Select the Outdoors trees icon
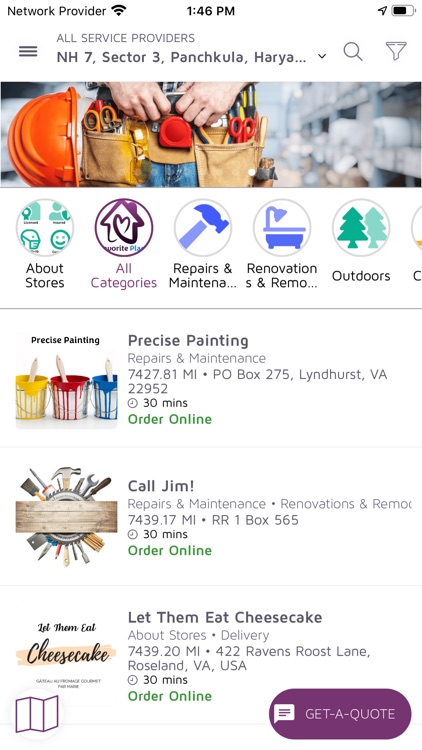 pos(361,228)
